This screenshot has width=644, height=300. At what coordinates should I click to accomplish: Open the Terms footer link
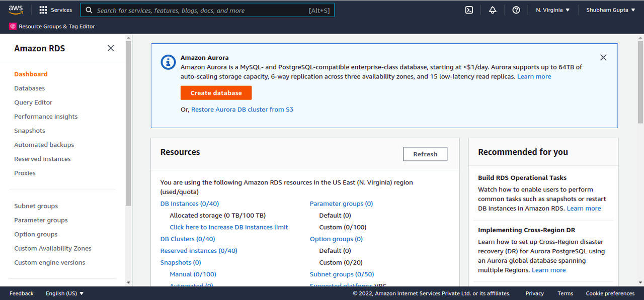(565, 293)
